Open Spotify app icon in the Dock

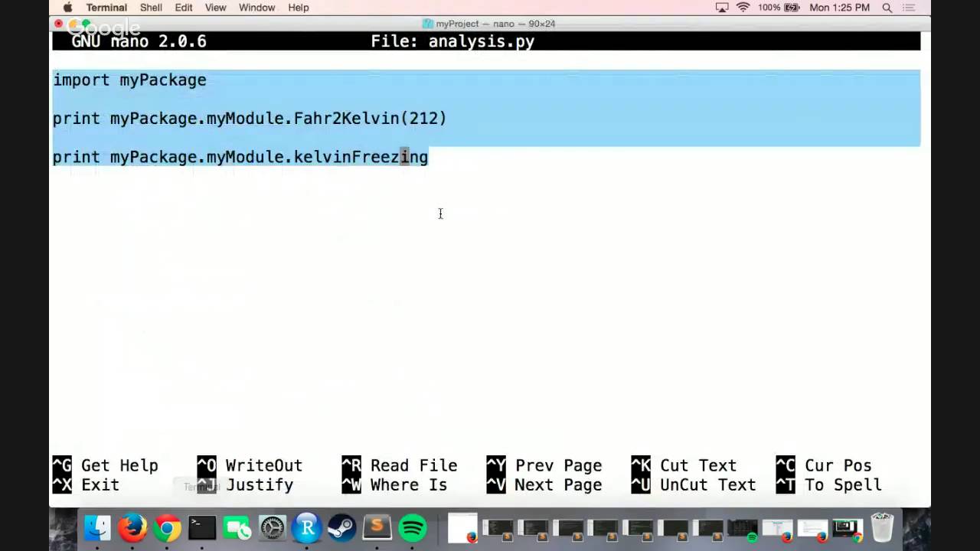tap(413, 528)
